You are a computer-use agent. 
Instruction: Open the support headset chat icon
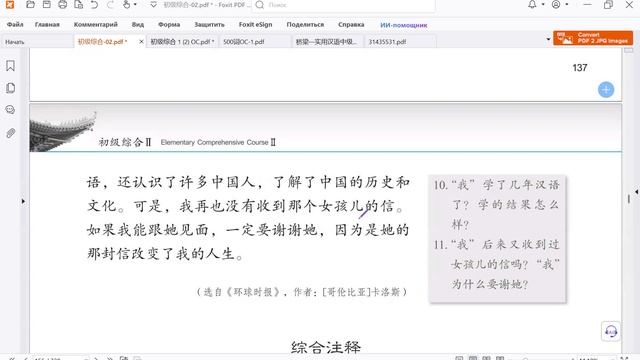point(611,331)
